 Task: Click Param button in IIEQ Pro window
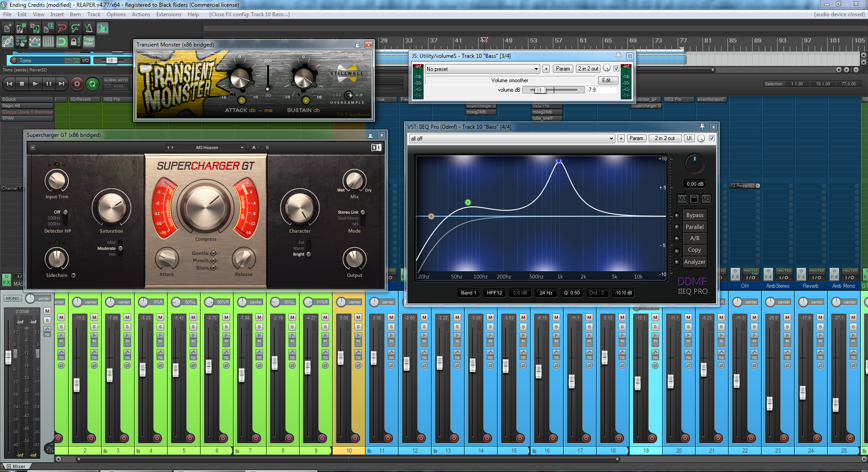tap(636, 138)
